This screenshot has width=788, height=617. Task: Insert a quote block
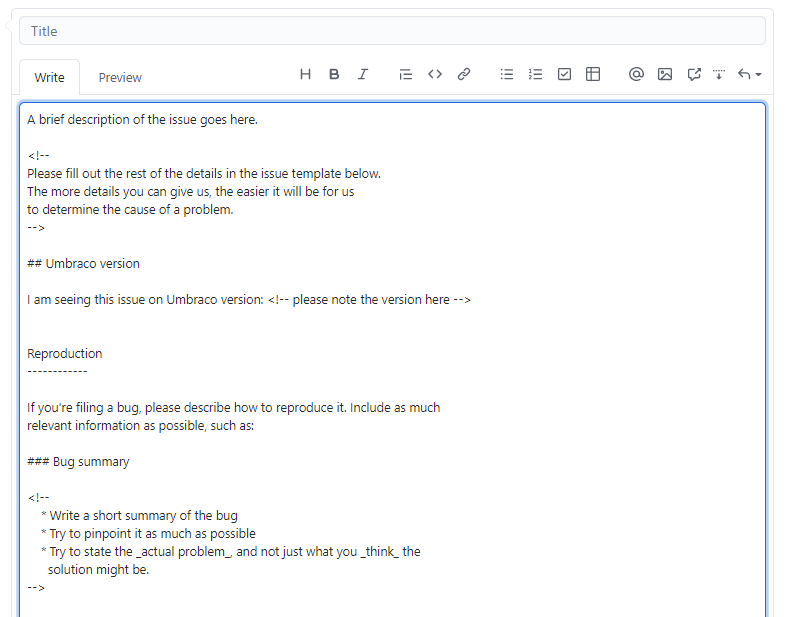(406, 74)
